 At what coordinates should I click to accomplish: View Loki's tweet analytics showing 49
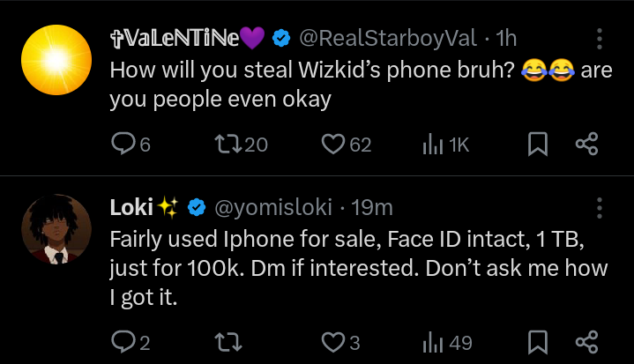447,343
